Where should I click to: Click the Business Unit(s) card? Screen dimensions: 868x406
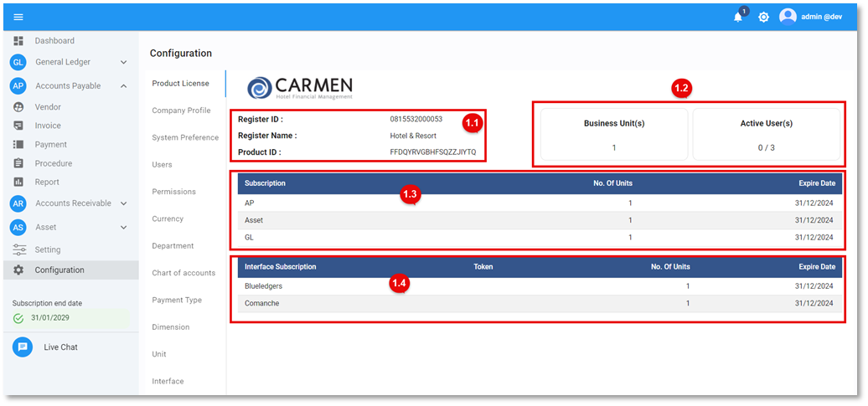[x=613, y=134]
